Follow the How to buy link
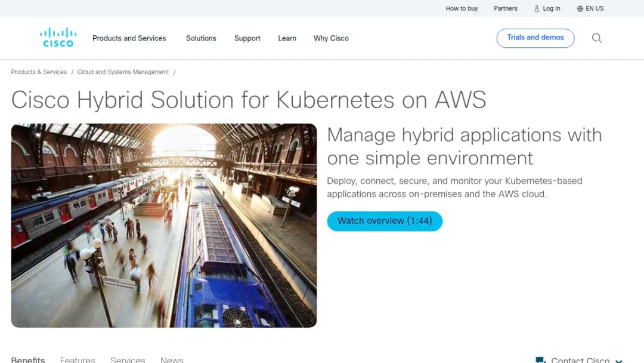The height and width of the screenshot is (363, 644). (x=462, y=8)
